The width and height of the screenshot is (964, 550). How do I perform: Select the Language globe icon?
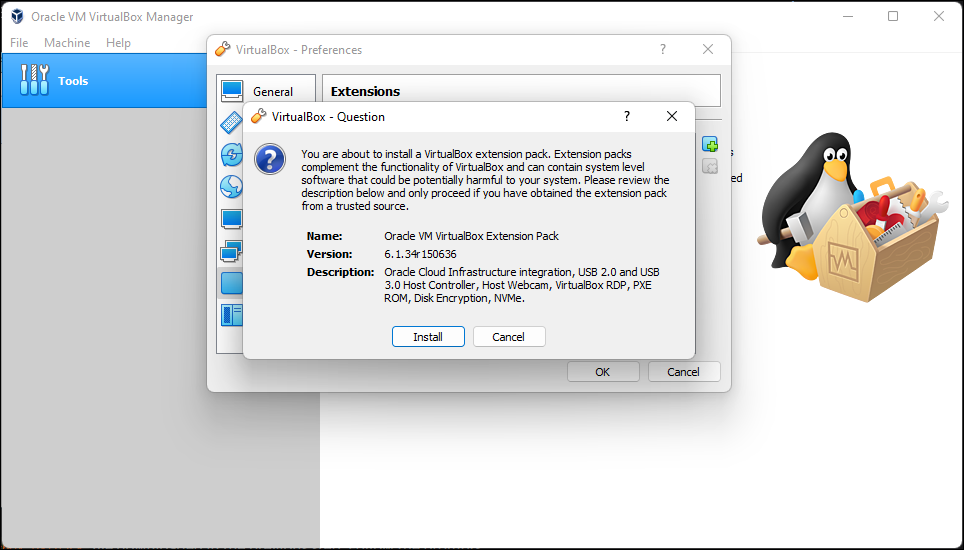(231, 187)
